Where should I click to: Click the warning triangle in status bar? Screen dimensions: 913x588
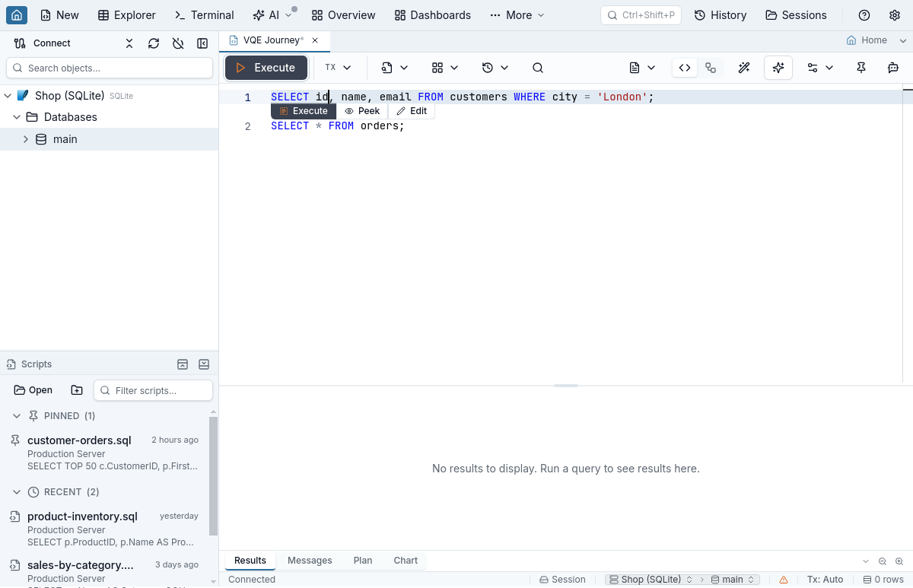[784, 580]
